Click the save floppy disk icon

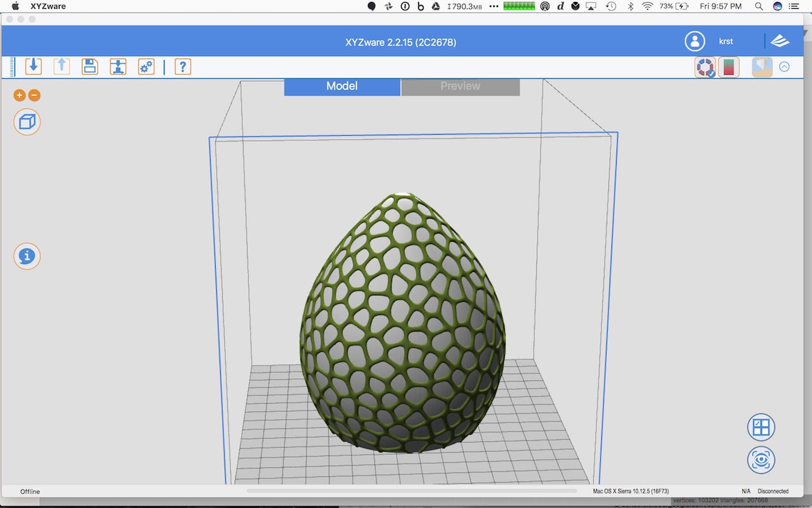click(x=89, y=66)
